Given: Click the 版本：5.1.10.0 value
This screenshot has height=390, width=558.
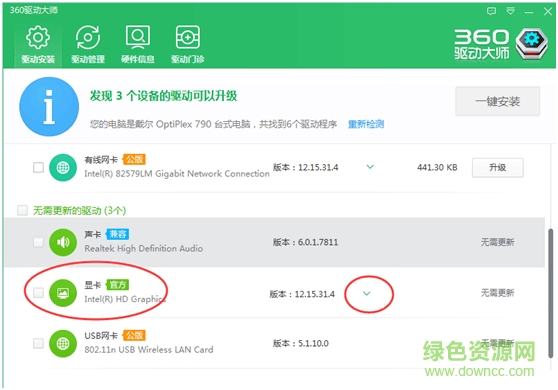Looking at the screenshot, I should click(301, 343).
